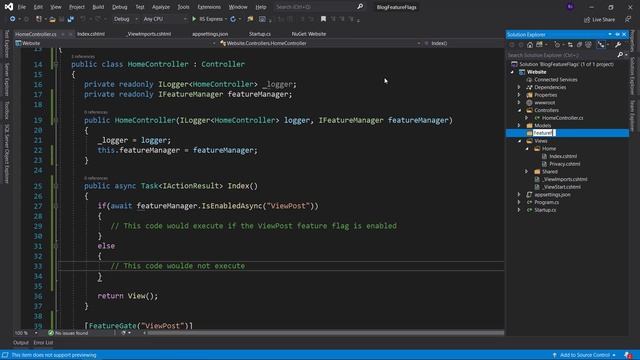Open the Any CPU platform dropdown
Image resolution: width=640 pixels, height=360 pixels.
pos(164,19)
